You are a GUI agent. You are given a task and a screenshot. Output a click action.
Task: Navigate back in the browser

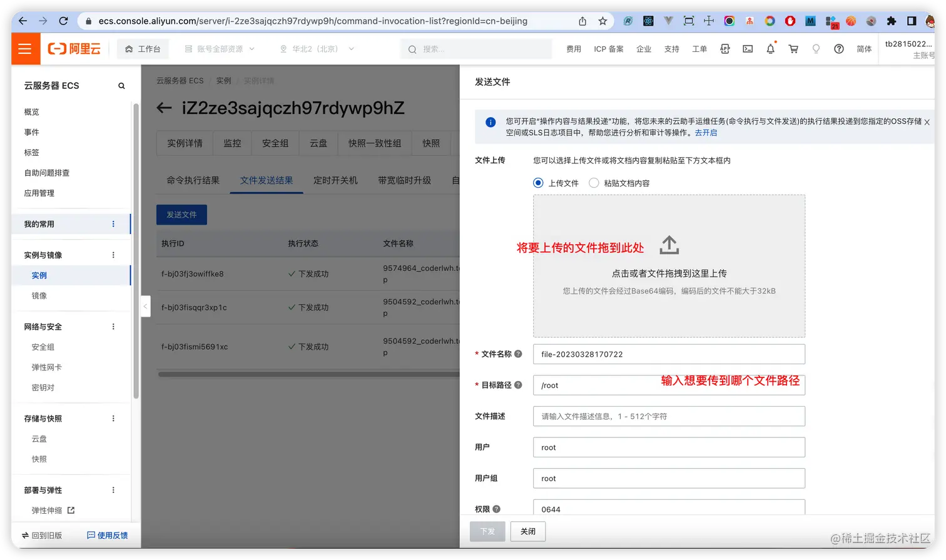23,21
